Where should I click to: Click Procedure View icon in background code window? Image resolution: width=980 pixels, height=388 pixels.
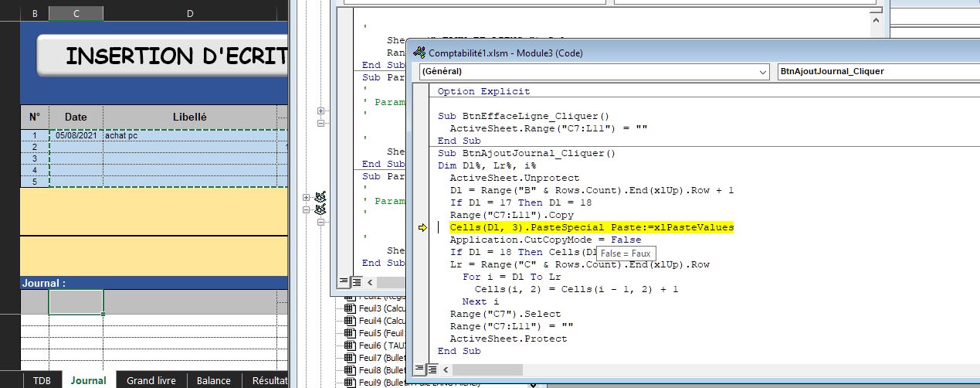[344, 281]
